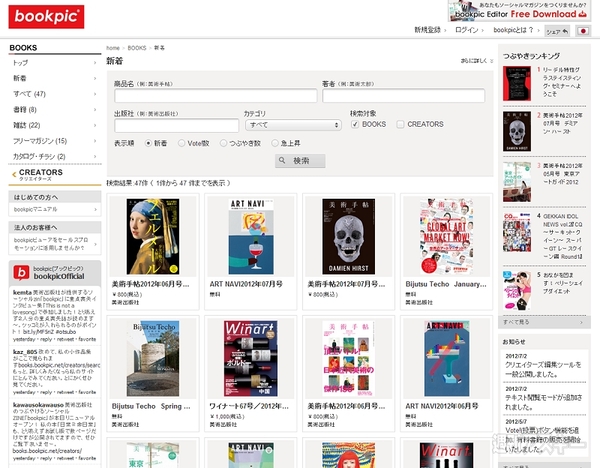Click すべて見る under the ranking
600x468 pixels.
coord(544,322)
